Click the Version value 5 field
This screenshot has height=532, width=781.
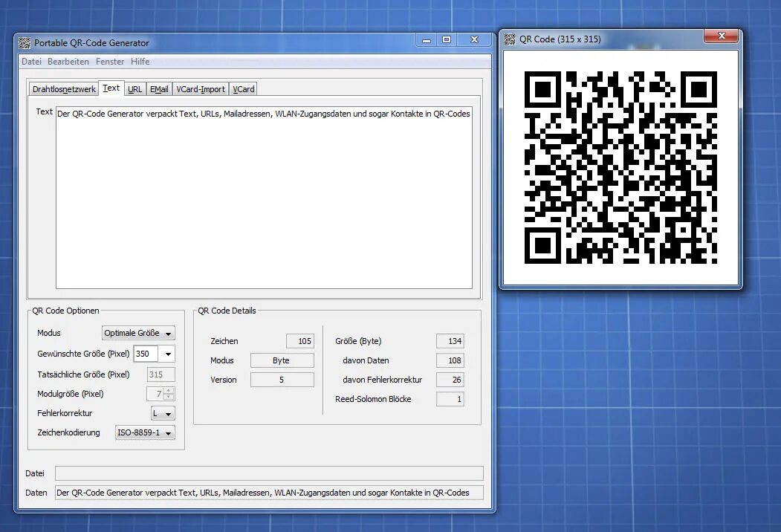coord(282,380)
